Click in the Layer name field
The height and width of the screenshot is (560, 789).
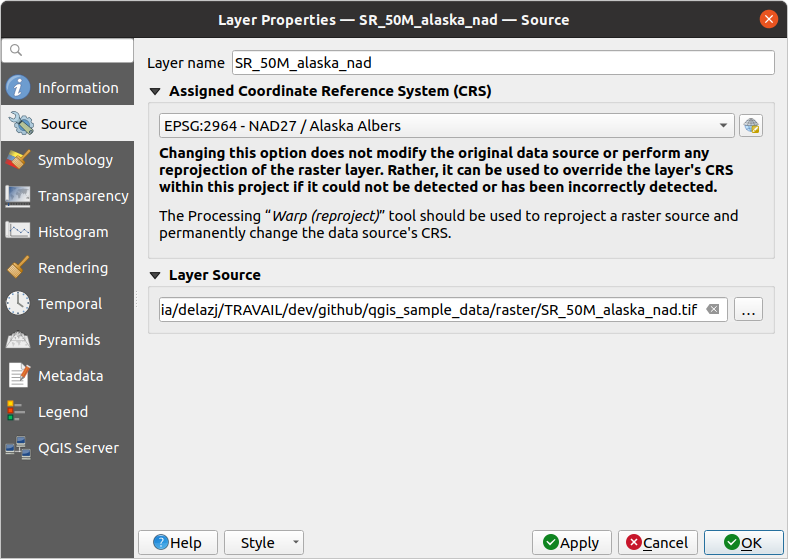pyautogui.click(x=502, y=63)
